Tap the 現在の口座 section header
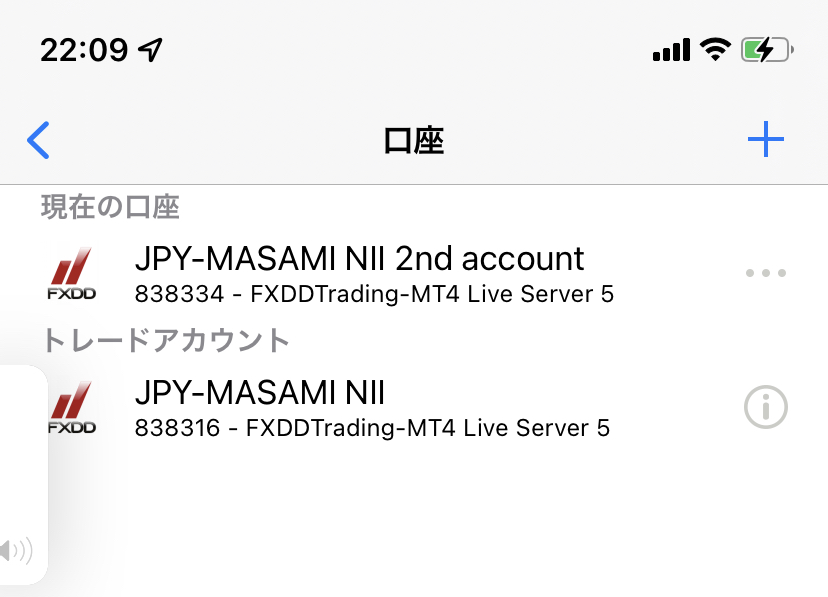Viewport: 828px width, 597px height. [x=110, y=207]
